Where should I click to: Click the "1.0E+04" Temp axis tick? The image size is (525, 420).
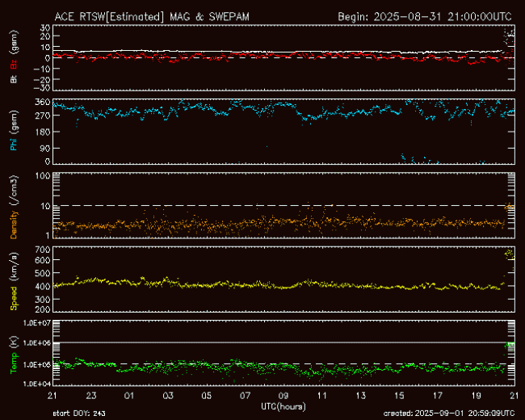[37, 384]
